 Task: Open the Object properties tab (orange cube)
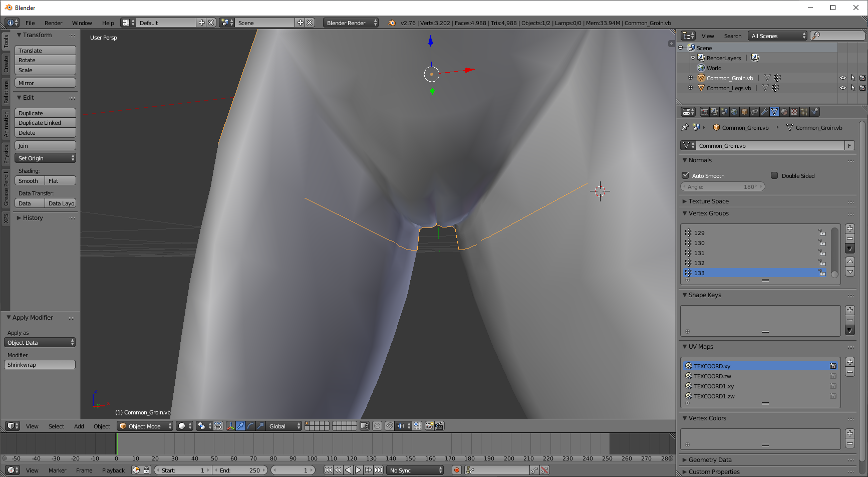744,112
